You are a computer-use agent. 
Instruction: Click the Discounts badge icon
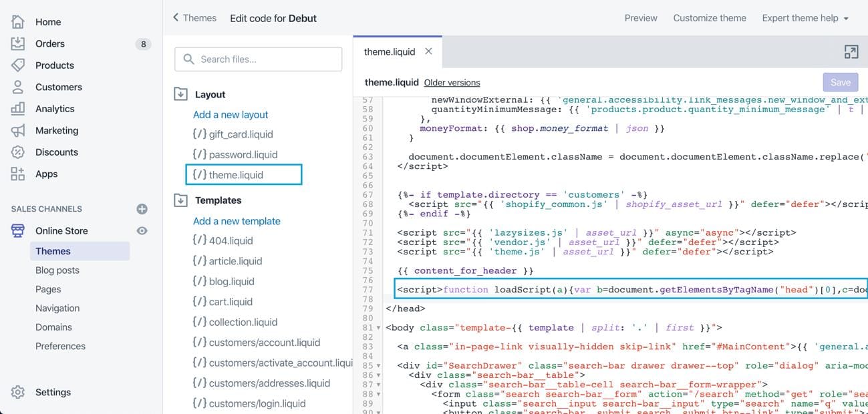(x=18, y=152)
